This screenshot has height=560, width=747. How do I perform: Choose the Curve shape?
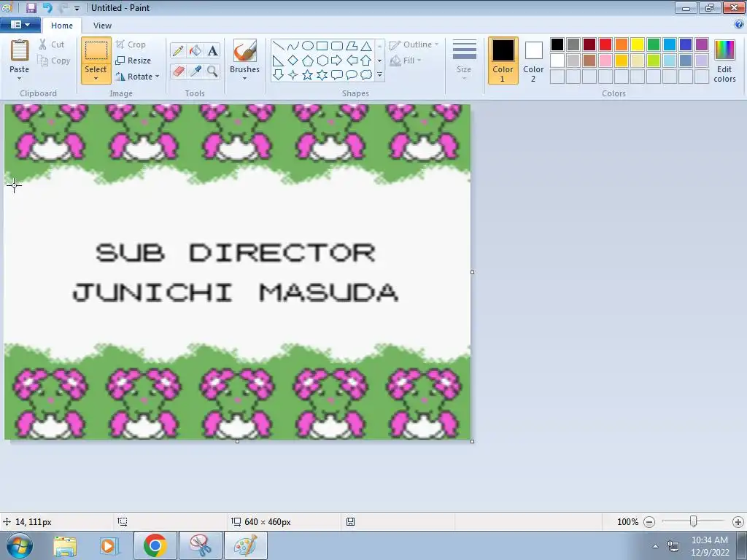tap(293, 46)
